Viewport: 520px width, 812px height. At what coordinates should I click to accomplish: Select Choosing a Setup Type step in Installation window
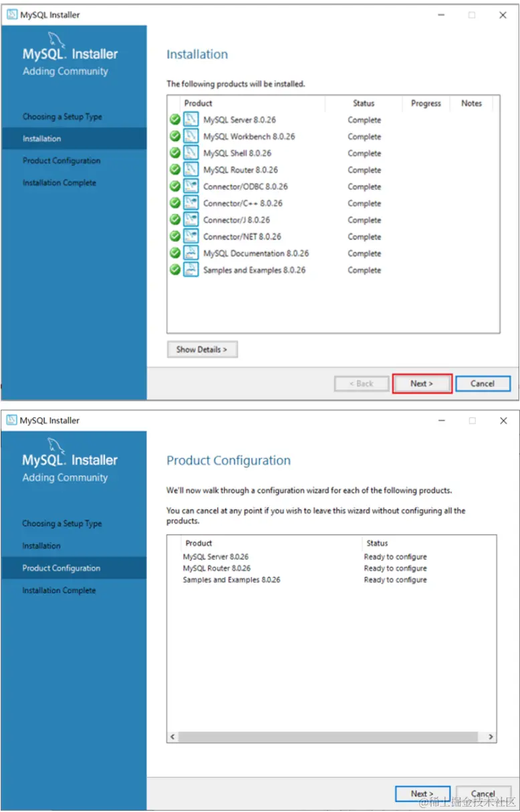pyautogui.click(x=63, y=117)
